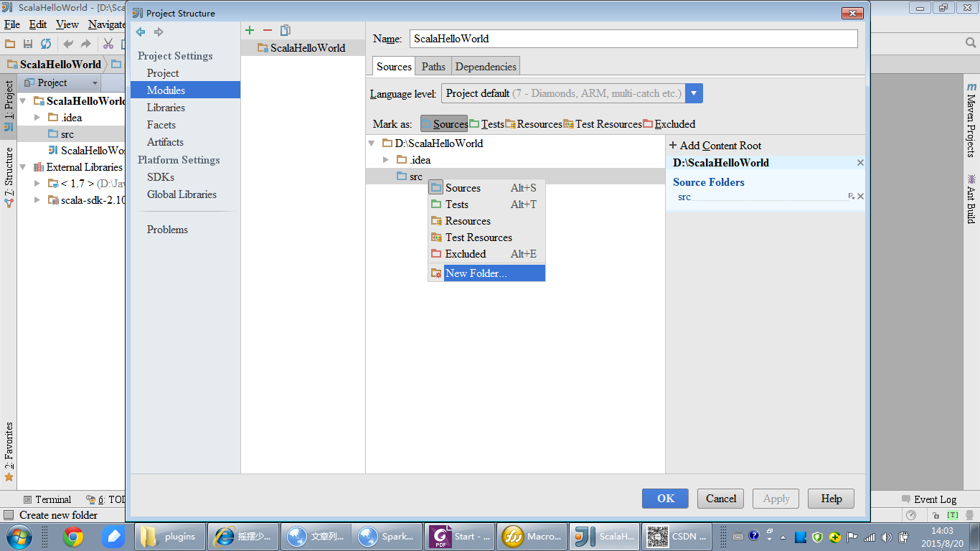Remove the src source folder with X
This screenshot has height=551, width=980.
(860, 197)
